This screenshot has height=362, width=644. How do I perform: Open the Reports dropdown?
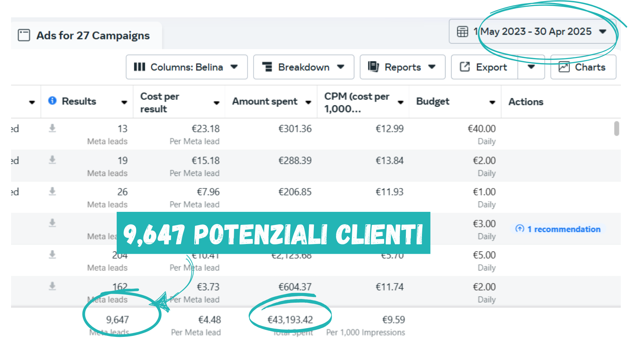click(402, 67)
